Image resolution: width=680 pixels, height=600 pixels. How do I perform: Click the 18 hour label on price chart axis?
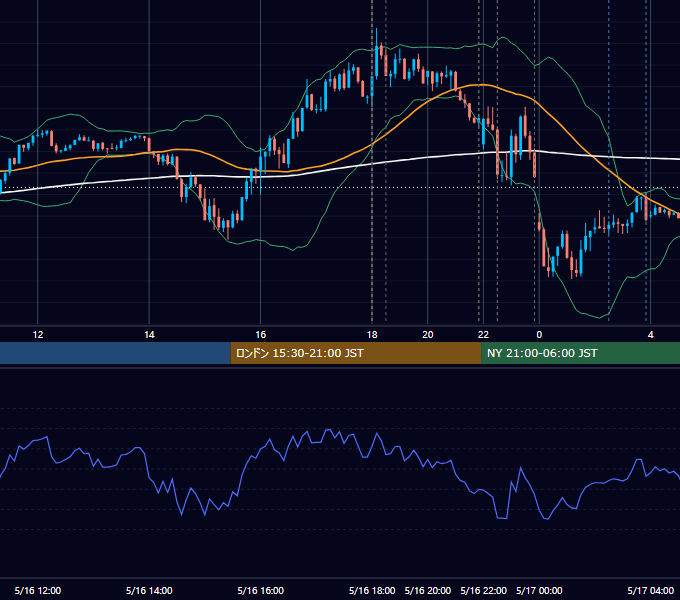tap(372, 335)
